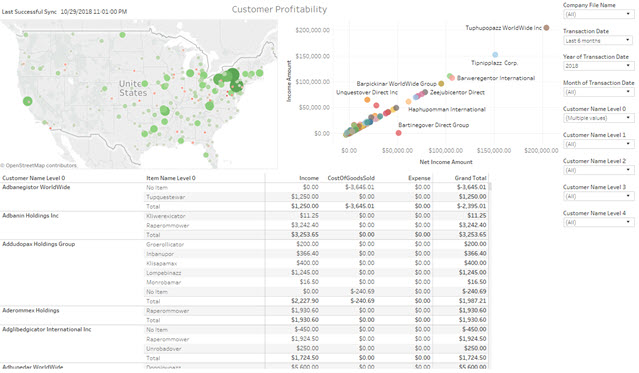Select the Tuphupopazz WorldWide Inc scatter point
The width and height of the screenshot is (639, 373).
tap(546, 28)
